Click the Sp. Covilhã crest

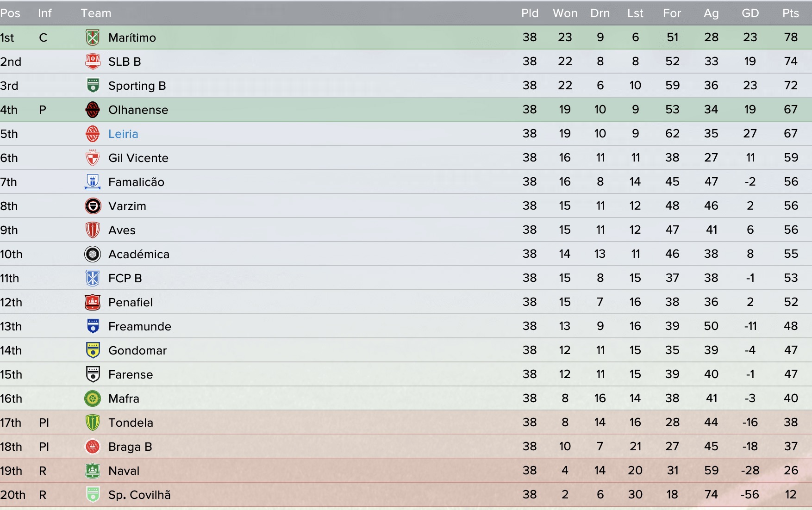[93, 495]
